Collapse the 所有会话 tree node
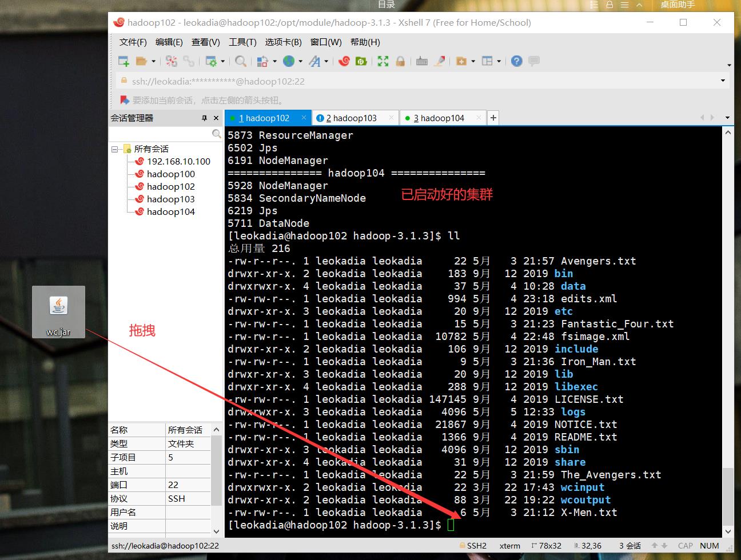 pos(115,149)
